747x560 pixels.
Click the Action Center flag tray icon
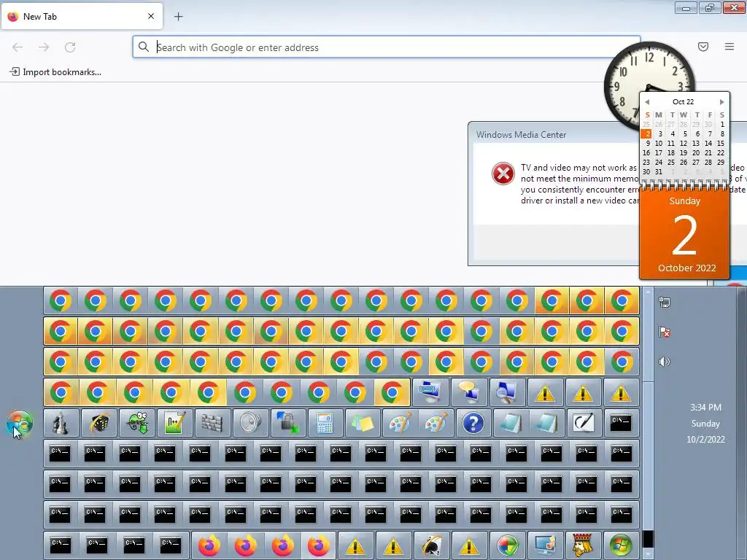point(665,332)
